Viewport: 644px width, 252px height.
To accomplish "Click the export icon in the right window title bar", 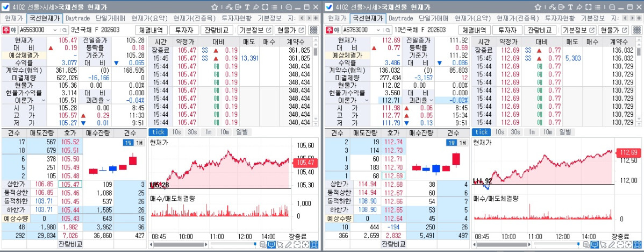I will (x=561, y=7).
